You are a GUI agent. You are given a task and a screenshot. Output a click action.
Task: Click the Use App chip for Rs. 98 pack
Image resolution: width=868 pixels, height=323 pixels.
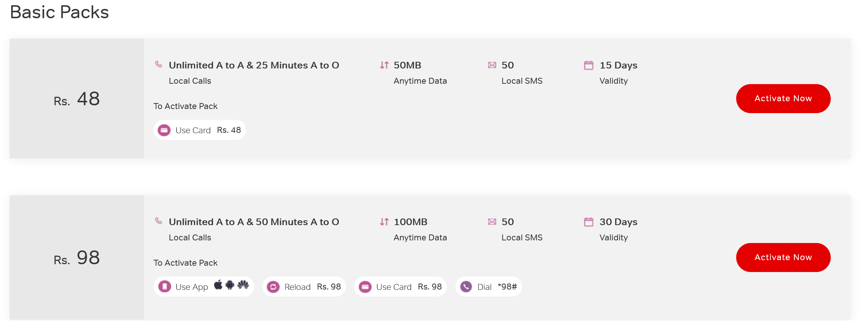tap(204, 287)
